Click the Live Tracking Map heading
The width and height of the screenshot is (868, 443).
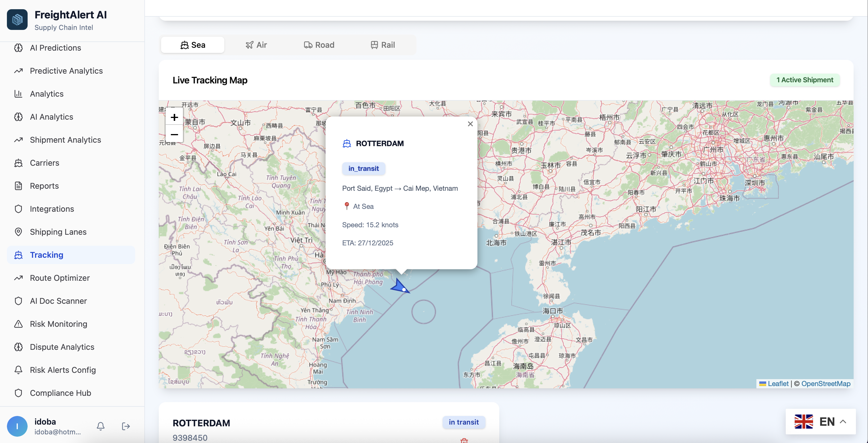[x=210, y=80]
